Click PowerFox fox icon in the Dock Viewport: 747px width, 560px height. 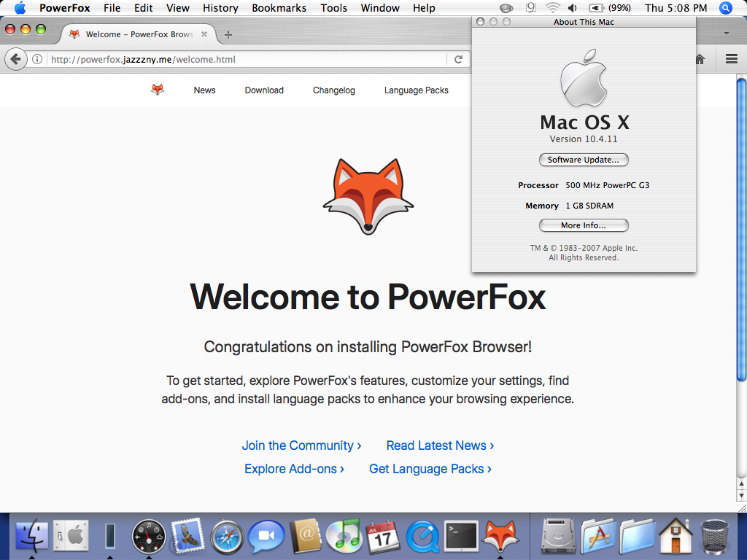[x=500, y=537]
